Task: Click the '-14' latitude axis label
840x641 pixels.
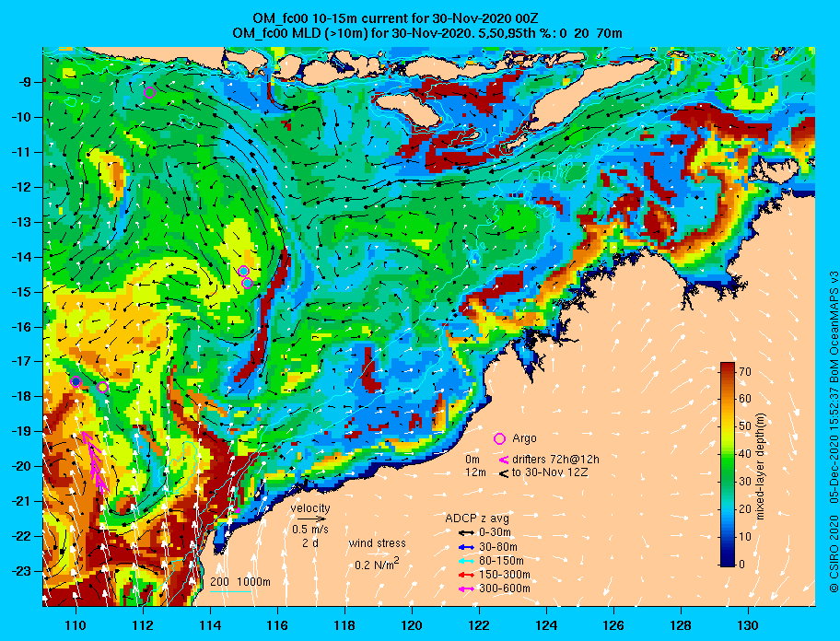Action: pyautogui.click(x=21, y=257)
